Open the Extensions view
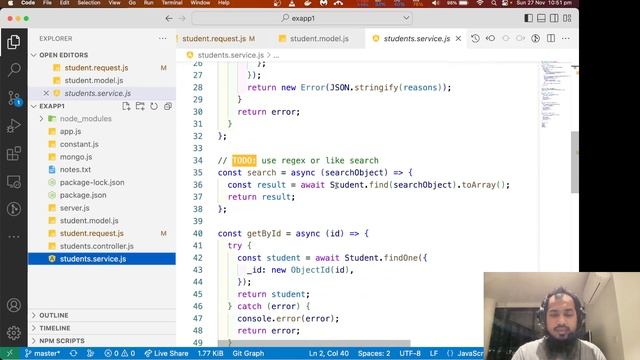Screen dimensions: 640x360 pyautogui.click(x=13, y=153)
